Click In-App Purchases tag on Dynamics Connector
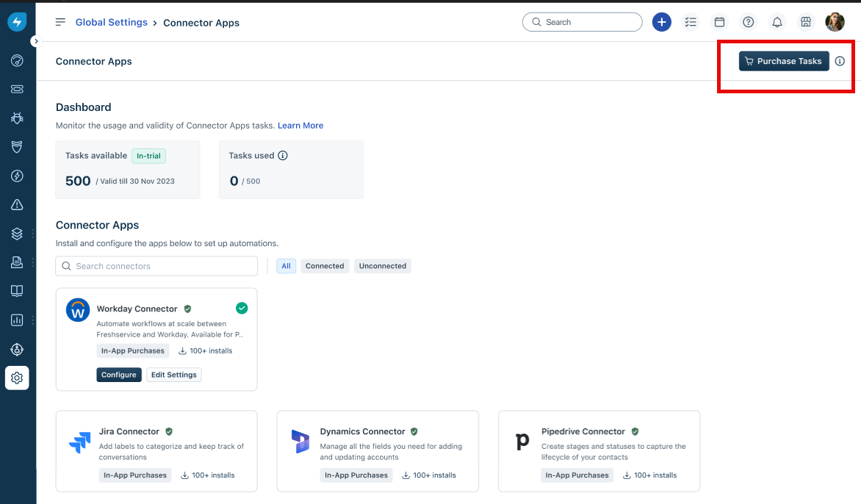Screen dimensions: 861x504 [356, 475]
